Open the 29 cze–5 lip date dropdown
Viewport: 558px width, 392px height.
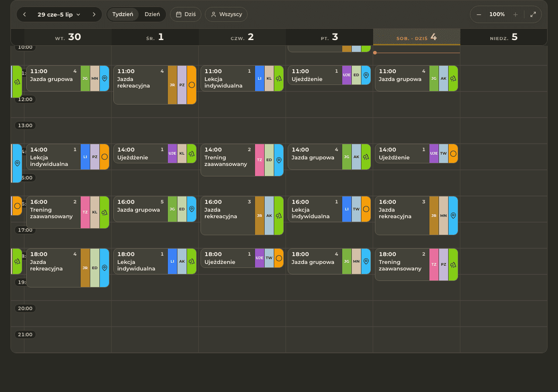coord(59,14)
